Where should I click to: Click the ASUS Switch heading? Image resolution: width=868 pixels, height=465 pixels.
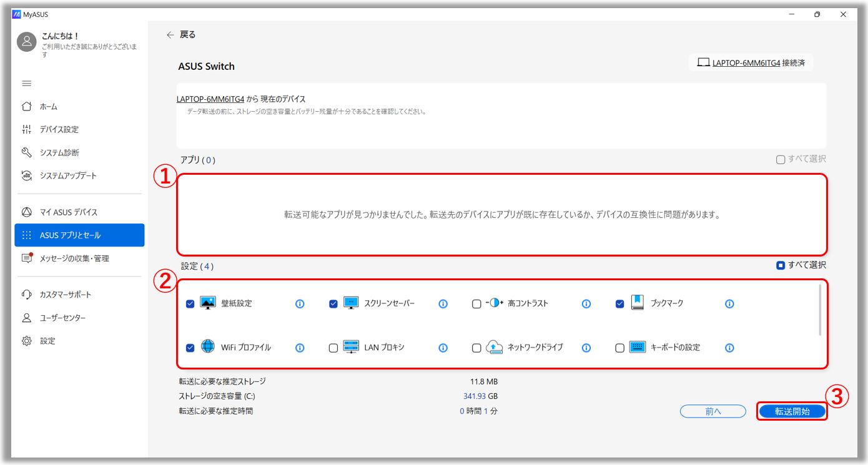206,66
